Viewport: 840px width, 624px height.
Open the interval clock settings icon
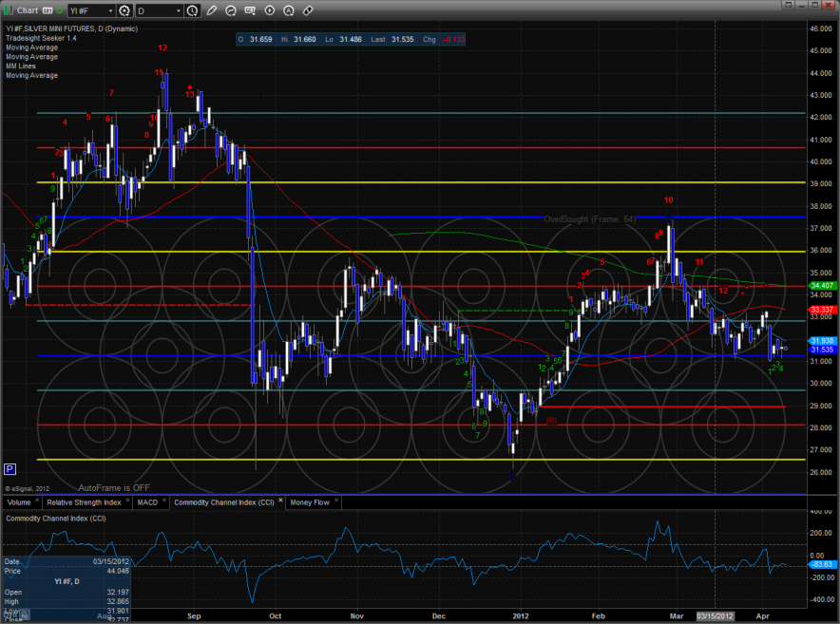click(193, 11)
